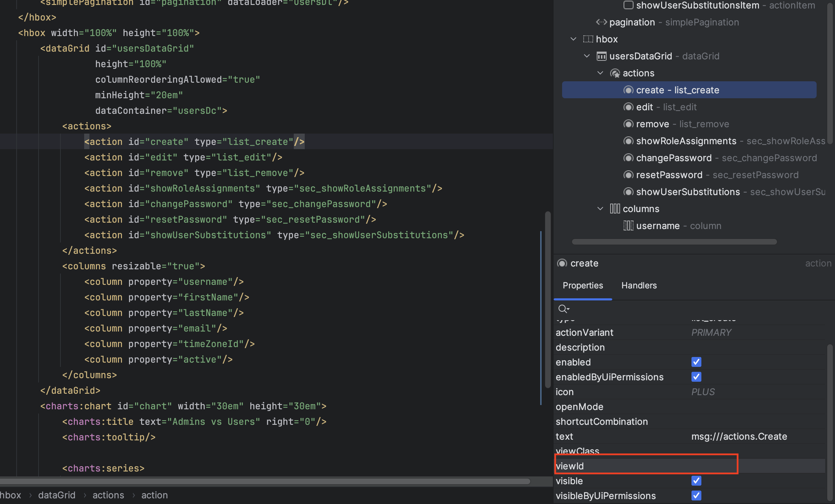Select the edit - list_edit tree row
The height and width of the screenshot is (504, 835).
689,107
